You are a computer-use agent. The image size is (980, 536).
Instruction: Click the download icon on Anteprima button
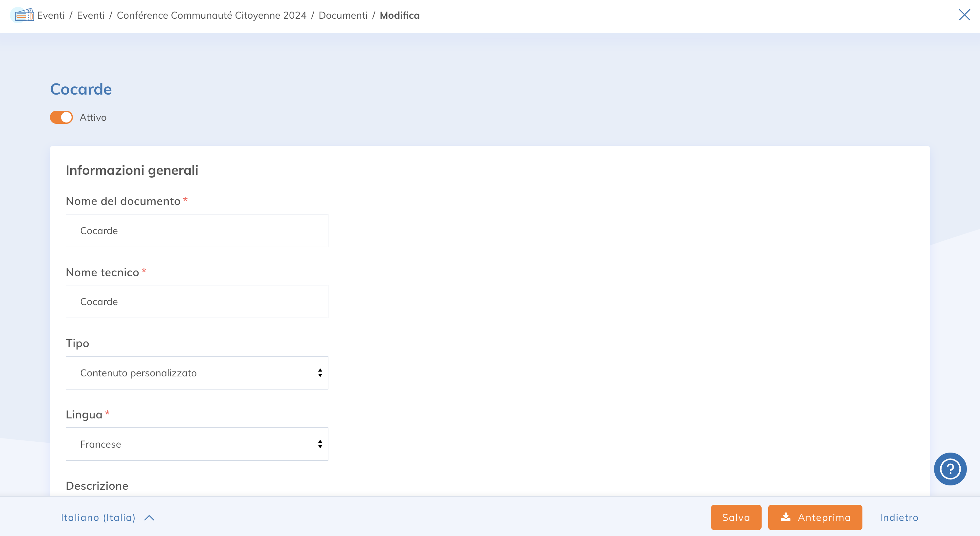[x=786, y=517]
